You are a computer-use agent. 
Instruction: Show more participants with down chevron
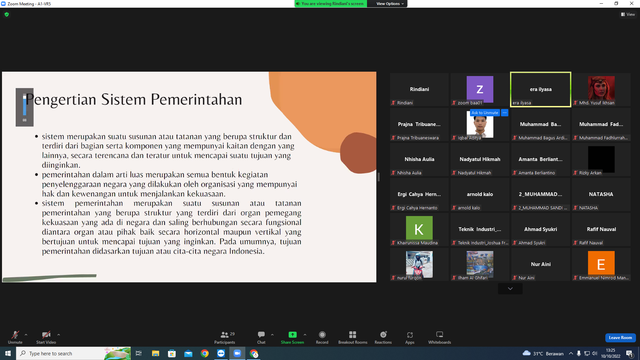click(x=510, y=289)
